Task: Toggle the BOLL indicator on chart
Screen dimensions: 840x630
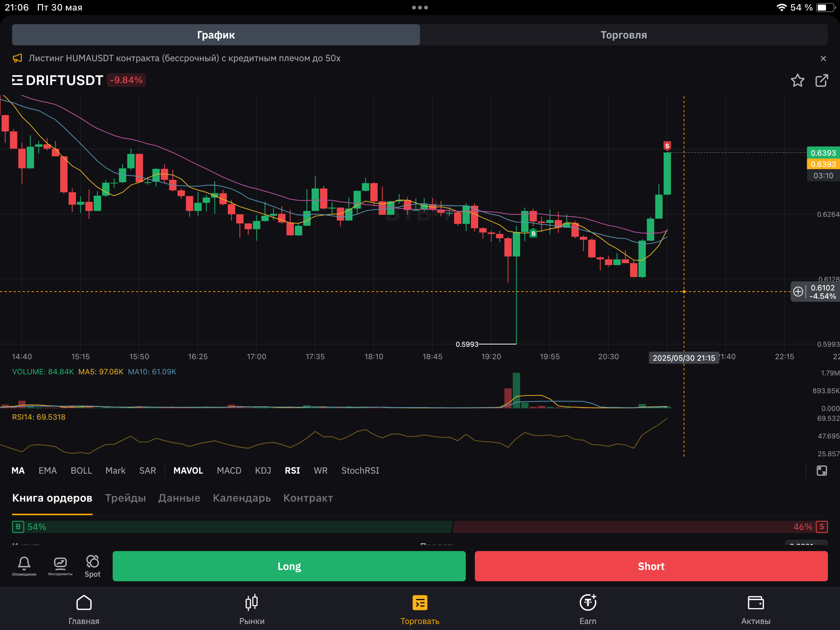Action: [81, 471]
